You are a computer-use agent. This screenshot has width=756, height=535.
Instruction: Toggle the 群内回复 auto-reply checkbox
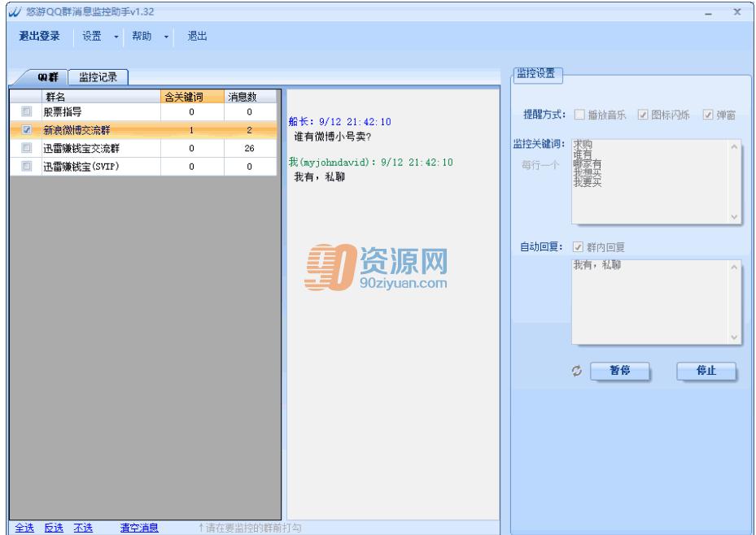tap(578, 247)
